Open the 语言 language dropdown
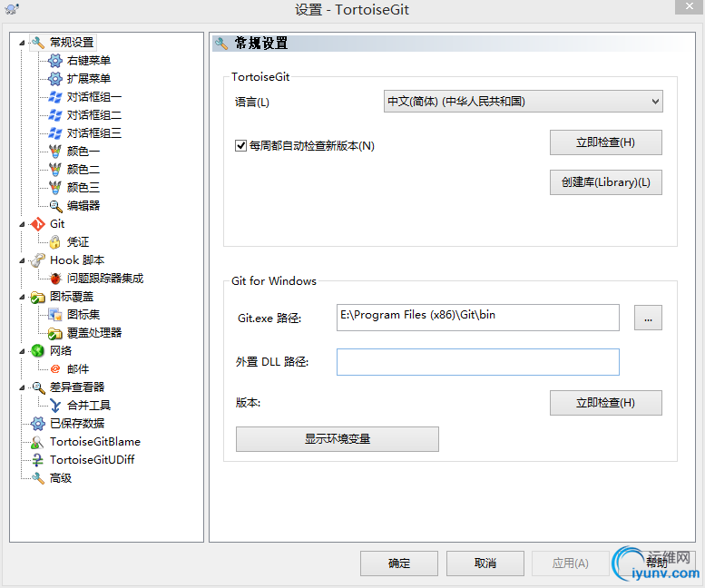Screen dimensions: 705x588 (524, 102)
